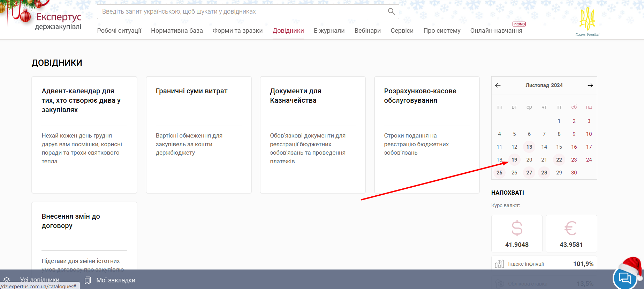Click the inflation index row
The width and height of the screenshot is (644, 289).
click(x=544, y=264)
